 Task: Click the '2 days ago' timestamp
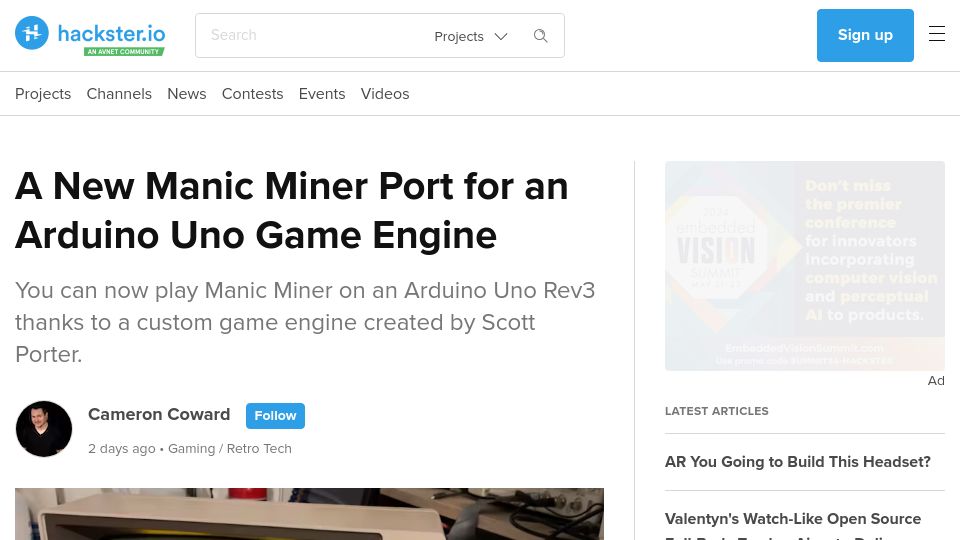122,449
